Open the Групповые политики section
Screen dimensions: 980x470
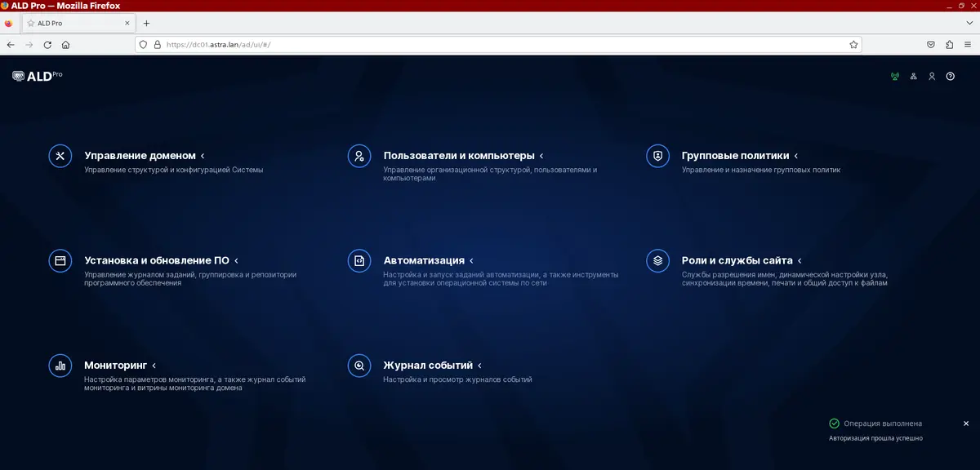click(x=736, y=156)
